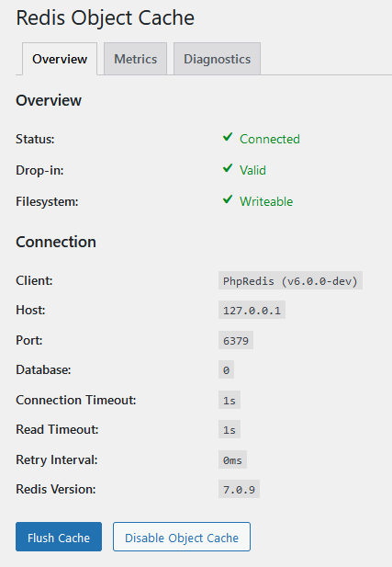Image resolution: width=392 pixels, height=567 pixels.
Task: Click the Redis Object Cache page title
Action: pyautogui.click(x=106, y=18)
